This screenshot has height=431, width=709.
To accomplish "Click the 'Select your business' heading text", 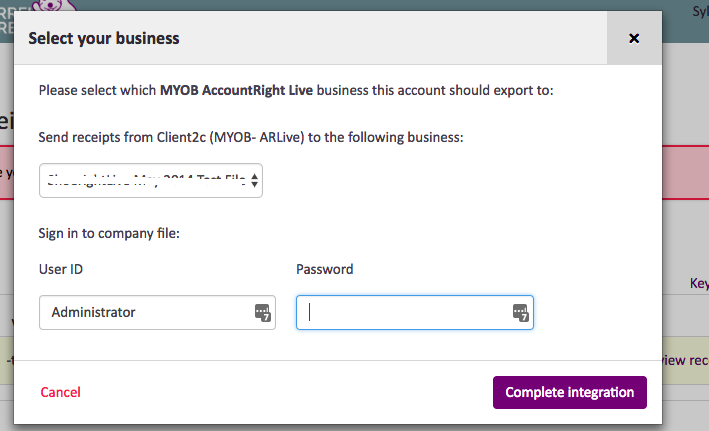I will tap(104, 38).
